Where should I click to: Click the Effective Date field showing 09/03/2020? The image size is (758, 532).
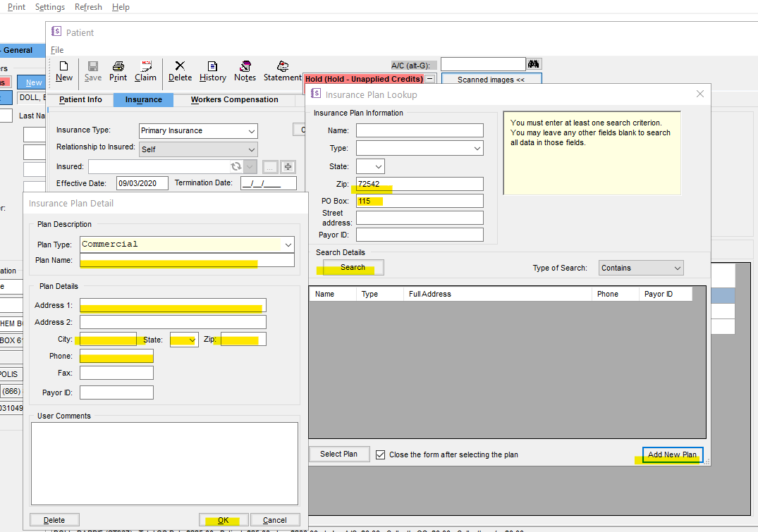point(142,183)
